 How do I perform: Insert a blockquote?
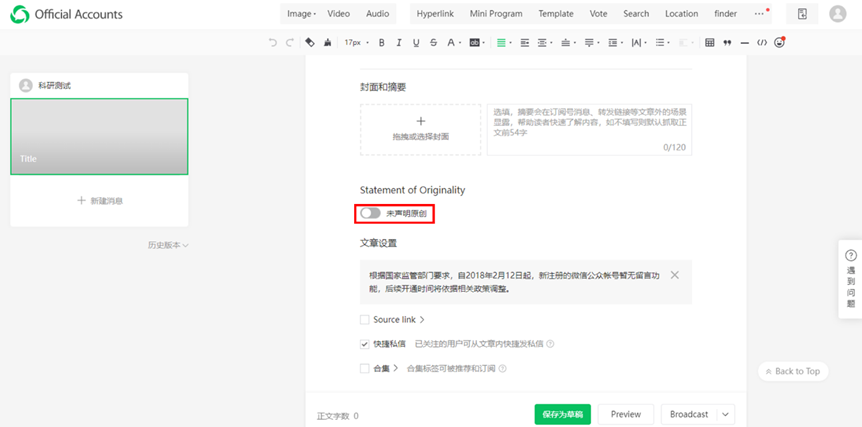coord(727,43)
